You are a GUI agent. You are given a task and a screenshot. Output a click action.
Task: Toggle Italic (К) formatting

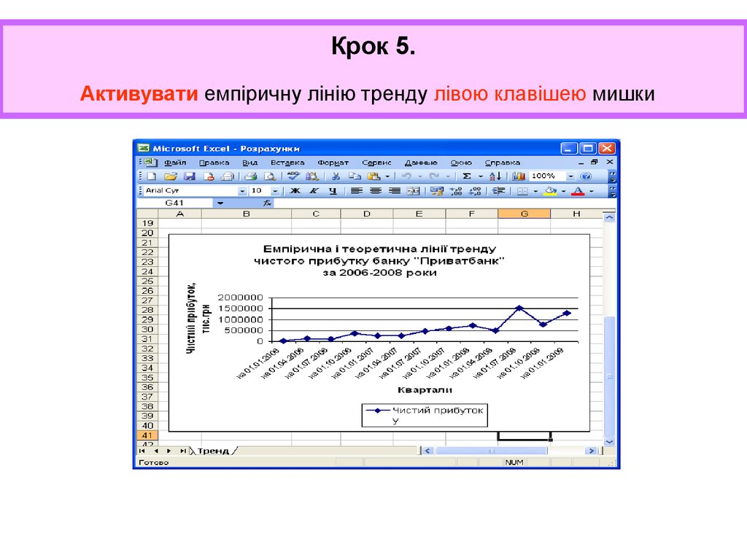[314, 191]
